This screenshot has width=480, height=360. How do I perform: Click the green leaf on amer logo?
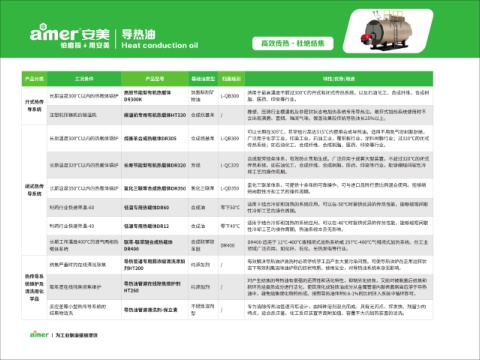(43, 26)
